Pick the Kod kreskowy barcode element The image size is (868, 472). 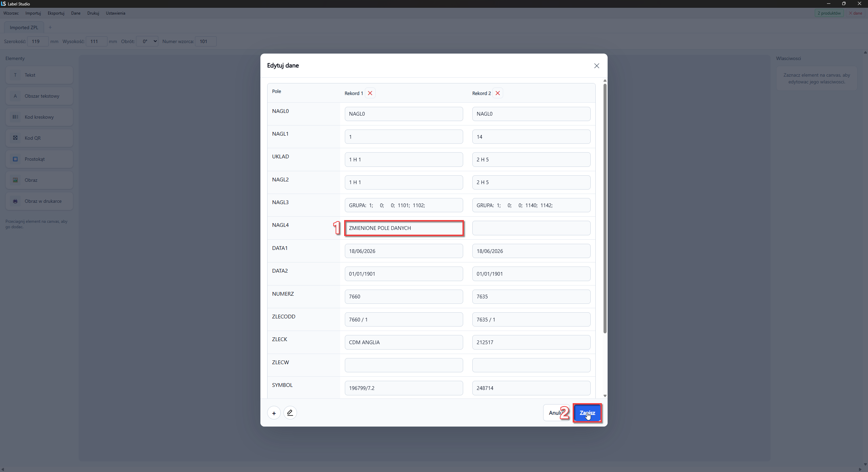tap(39, 117)
